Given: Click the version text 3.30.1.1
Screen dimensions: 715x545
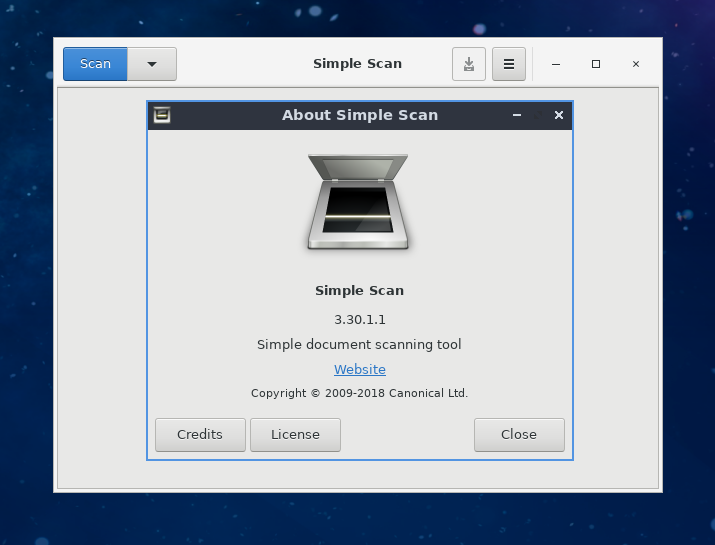Looking at the screenshot, I should pos(360,320).
